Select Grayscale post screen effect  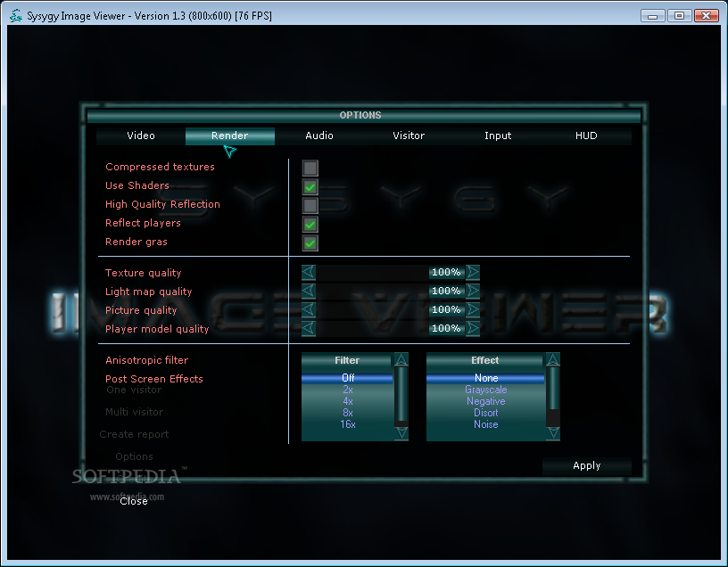point(485,390)
